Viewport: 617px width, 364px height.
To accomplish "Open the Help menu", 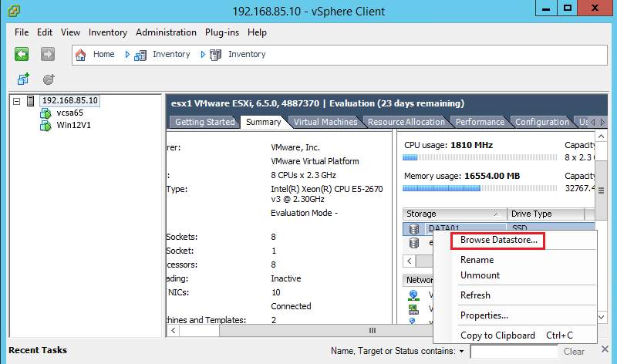I will (257, 32).
